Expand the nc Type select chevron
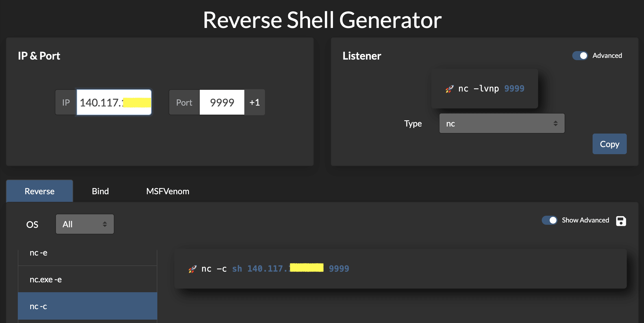 point(556,123)
